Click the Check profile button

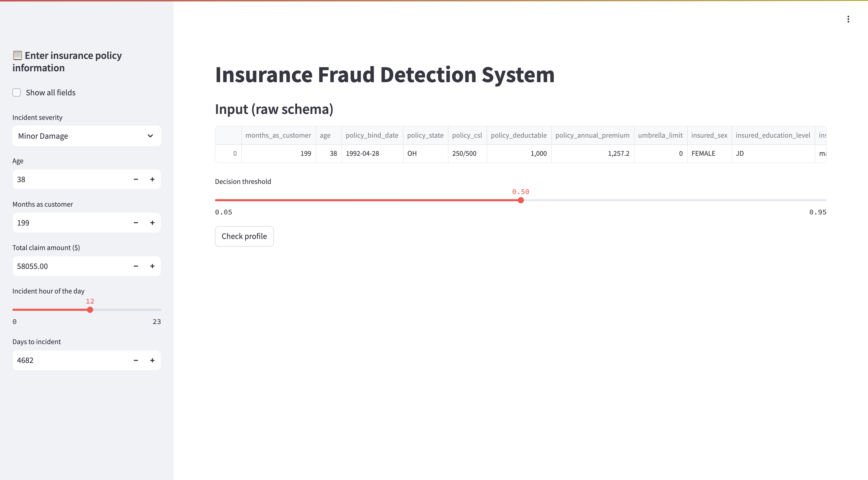click(244, 236)
